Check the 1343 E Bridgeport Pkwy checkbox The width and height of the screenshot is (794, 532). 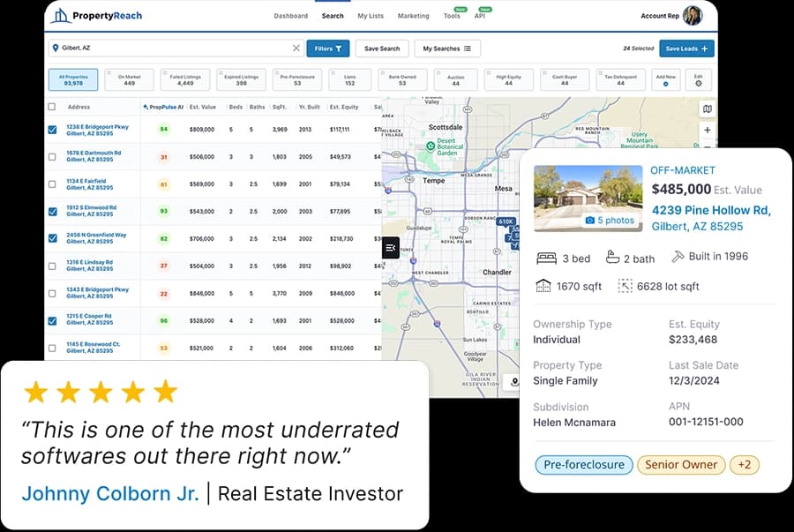coord(52,293)
